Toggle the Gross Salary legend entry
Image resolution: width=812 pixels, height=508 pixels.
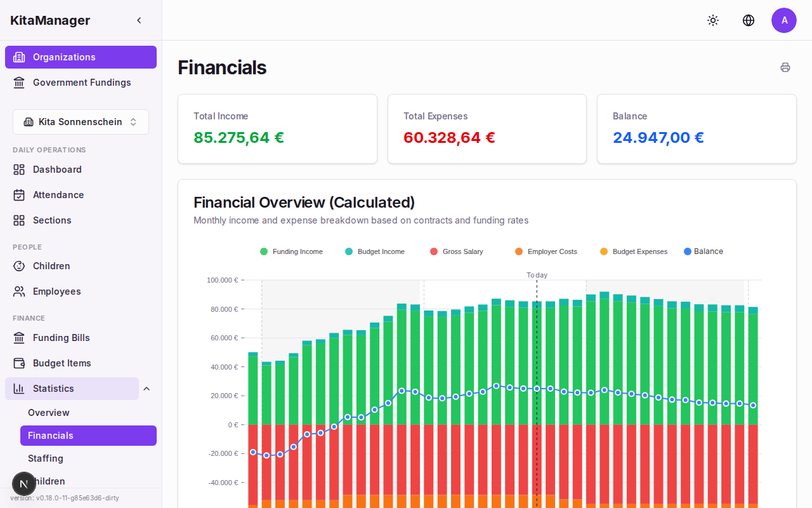[456, 251]
